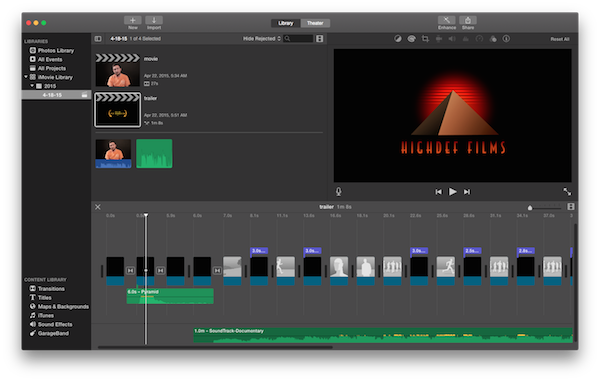Enter fullscreen playback with the arrows icon

567,192
